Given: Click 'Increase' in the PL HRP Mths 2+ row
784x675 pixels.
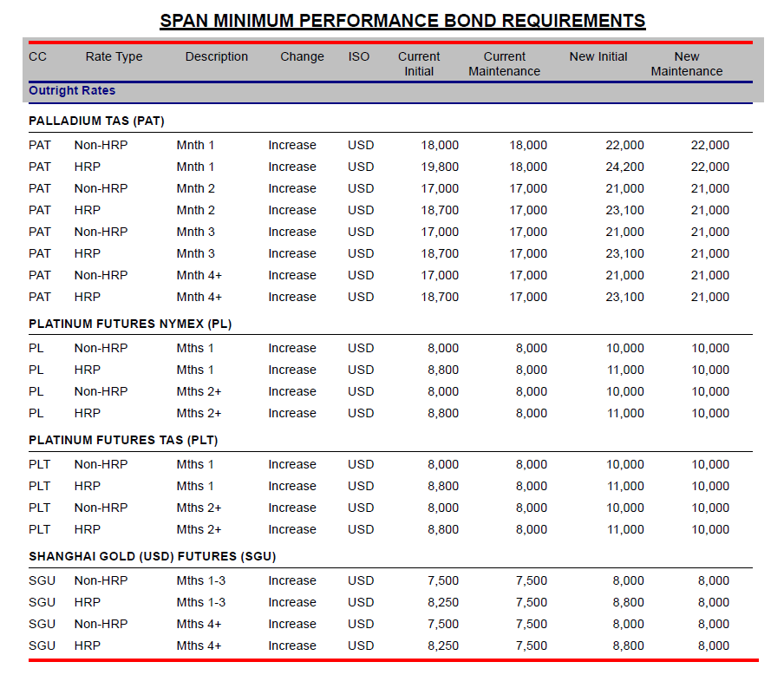Looking at the screenshot, I should (291, 414).
